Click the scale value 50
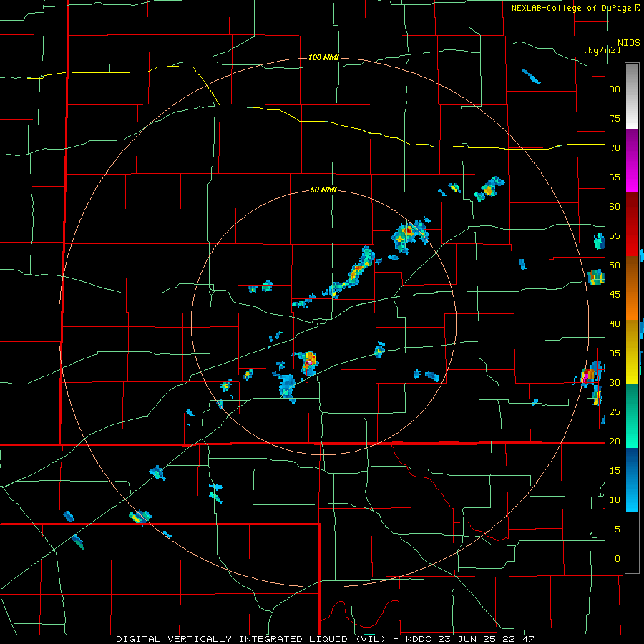644x644 pixels. click(615, 265)
